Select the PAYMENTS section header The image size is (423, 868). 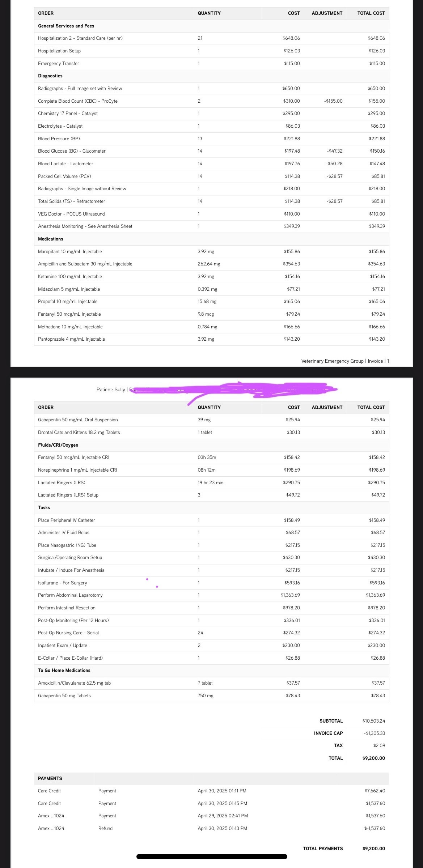pos(50,778)
